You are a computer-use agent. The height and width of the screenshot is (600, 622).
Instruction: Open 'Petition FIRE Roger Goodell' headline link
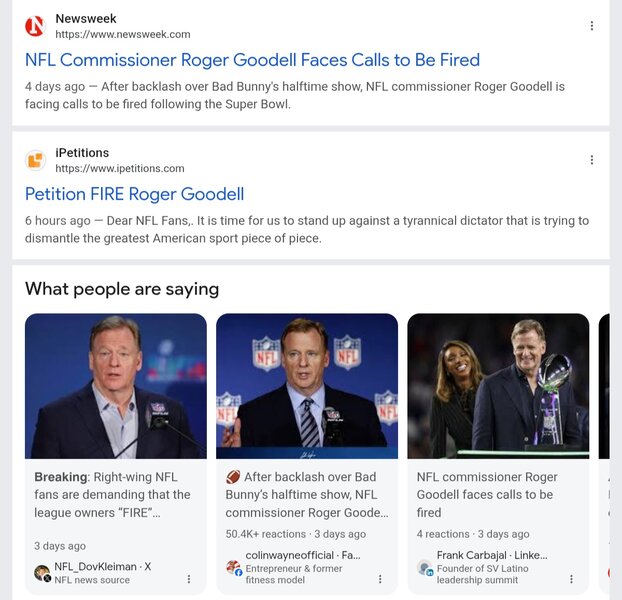pos(134,194)
